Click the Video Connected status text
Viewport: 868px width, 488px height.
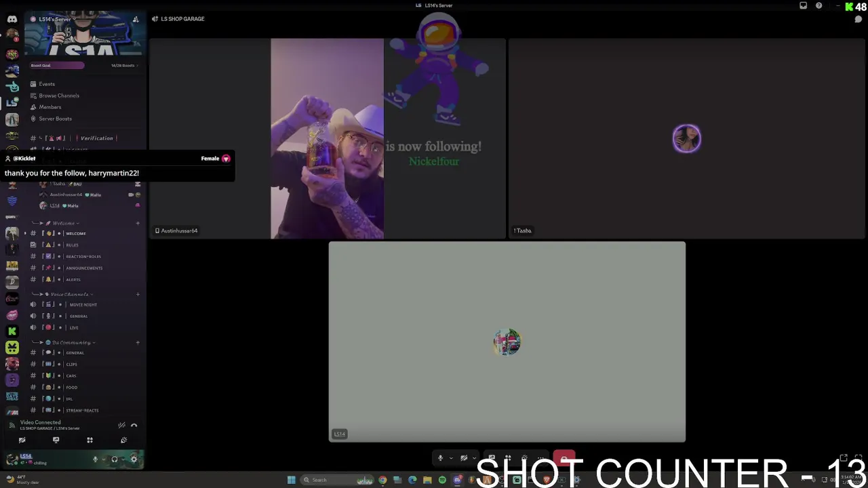click(x=40, y=422)
